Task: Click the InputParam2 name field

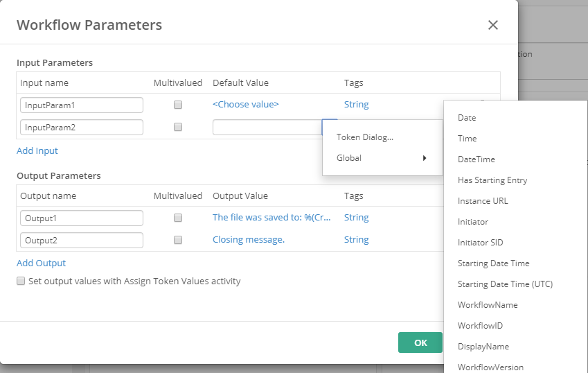Action: pos(81,128)
